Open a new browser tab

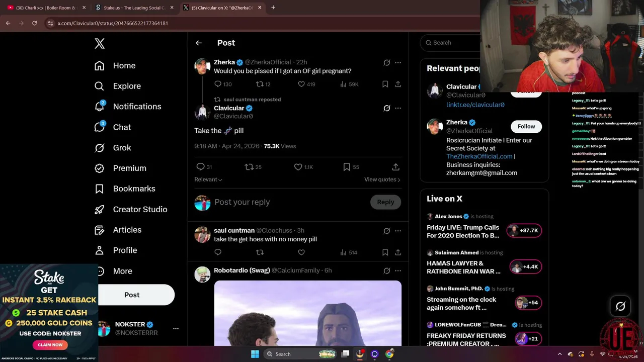(x=273, y=8)
